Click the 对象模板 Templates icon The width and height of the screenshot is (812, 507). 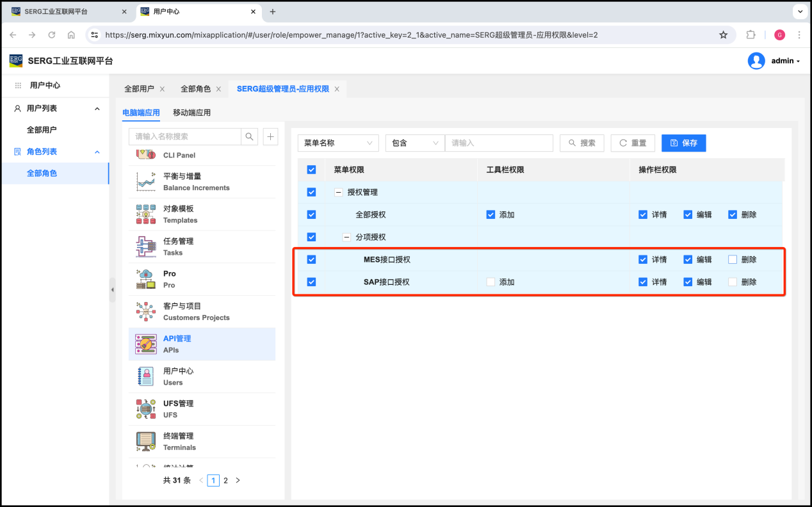pos(146,214)
